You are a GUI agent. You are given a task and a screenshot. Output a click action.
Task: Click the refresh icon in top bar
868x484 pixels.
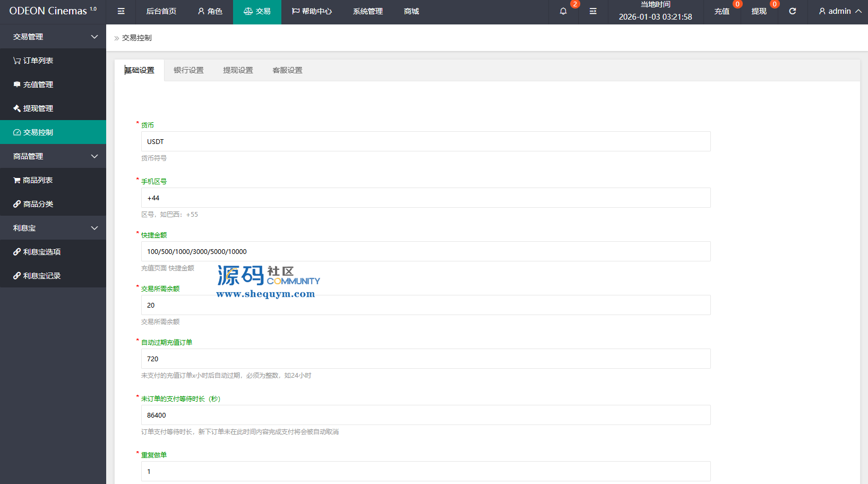click(792, 11)
